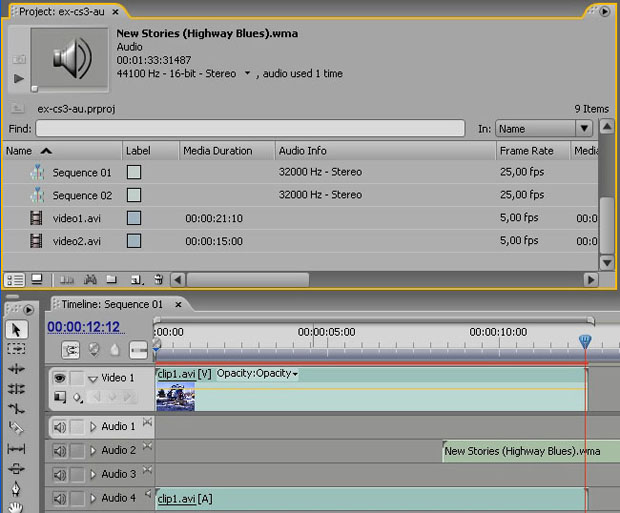Play the audio preview thumbnail
The image size is (620, 513).
[19, 78]
